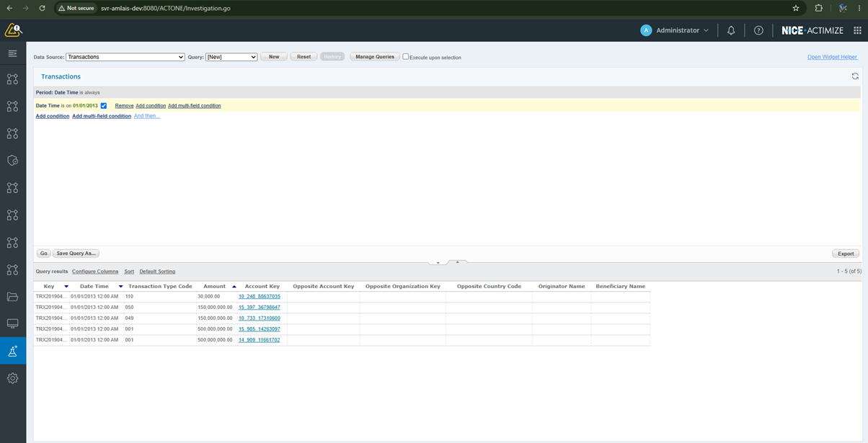
Task: Select the highlighted investigation flask icon
Action: tap(12, 352)
